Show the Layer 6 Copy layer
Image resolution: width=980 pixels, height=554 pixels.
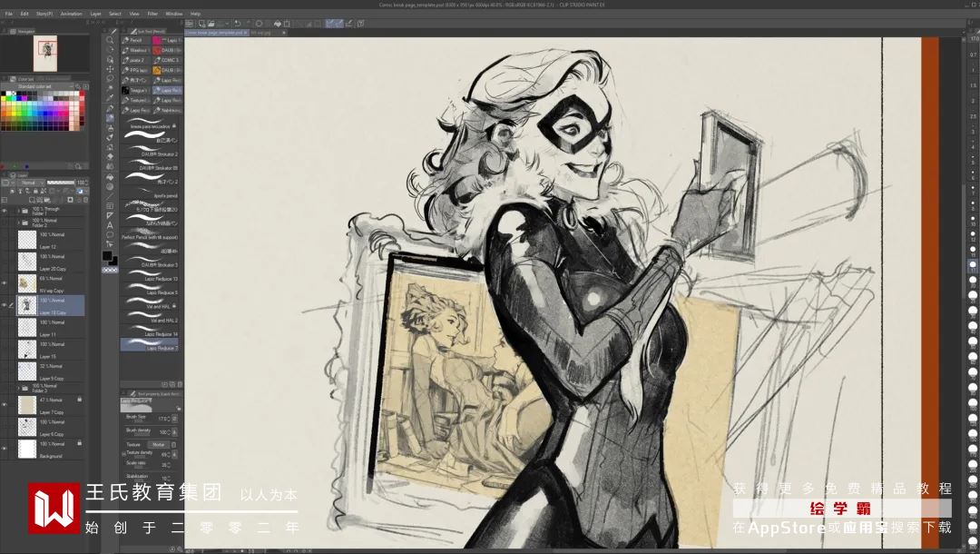coord(5,427)
